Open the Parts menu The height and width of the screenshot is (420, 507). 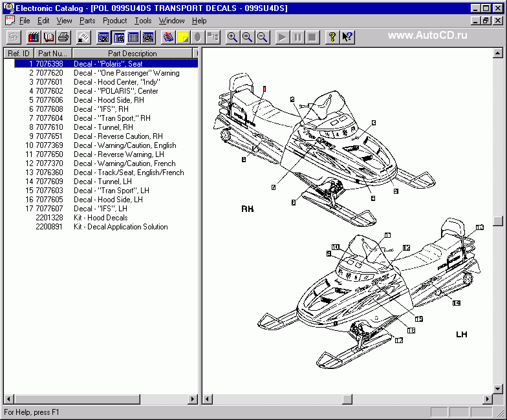coord(87,21)
